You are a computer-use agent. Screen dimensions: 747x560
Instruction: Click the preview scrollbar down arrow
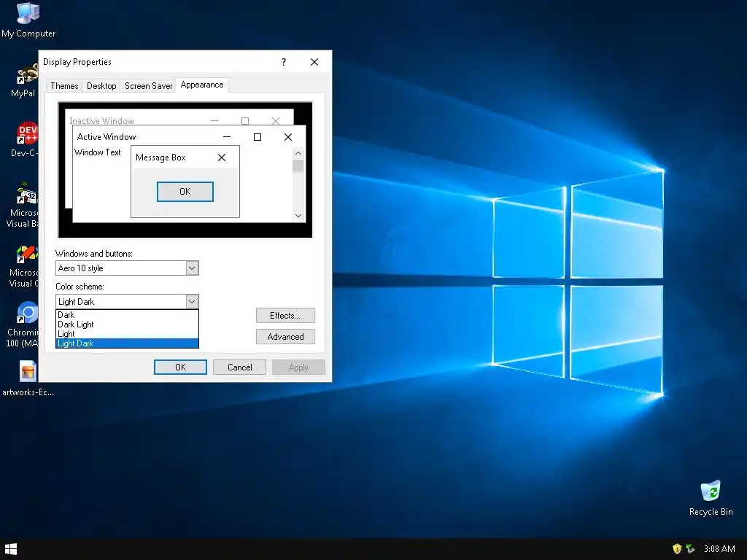tap(298, 216)
